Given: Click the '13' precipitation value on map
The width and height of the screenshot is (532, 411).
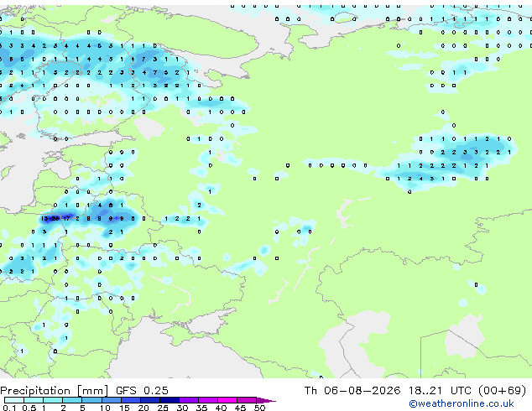Looking at the screenshot, I should point(44,219).
